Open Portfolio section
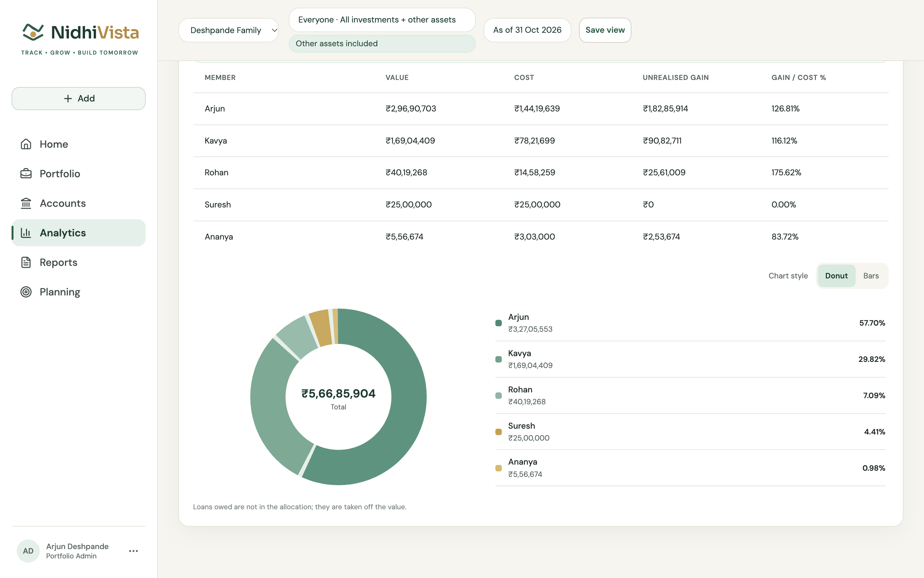The height and width of the screenshot is (578, 924). pos(79,173)
